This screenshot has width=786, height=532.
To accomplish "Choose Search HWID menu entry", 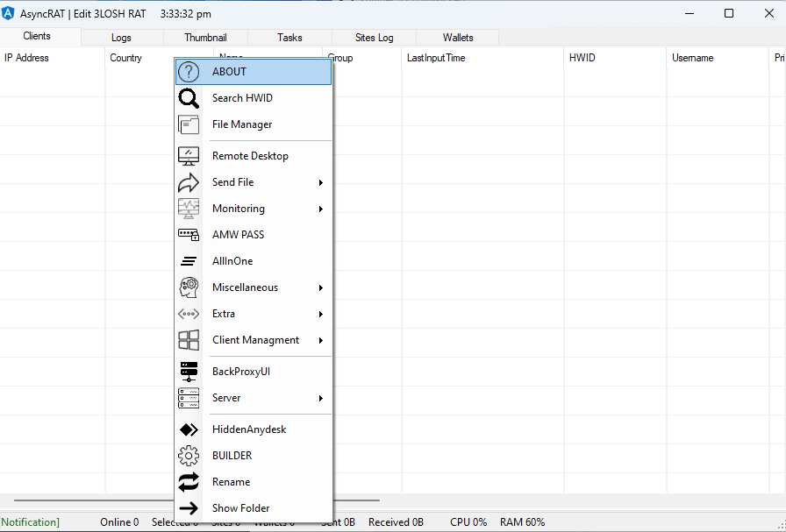I will click(x=254, y=98).
